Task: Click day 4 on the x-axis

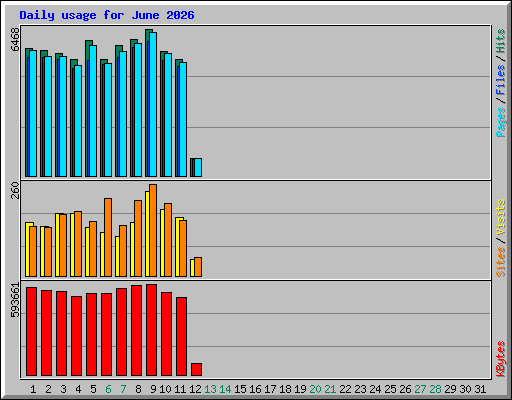Action: [78, 389]
